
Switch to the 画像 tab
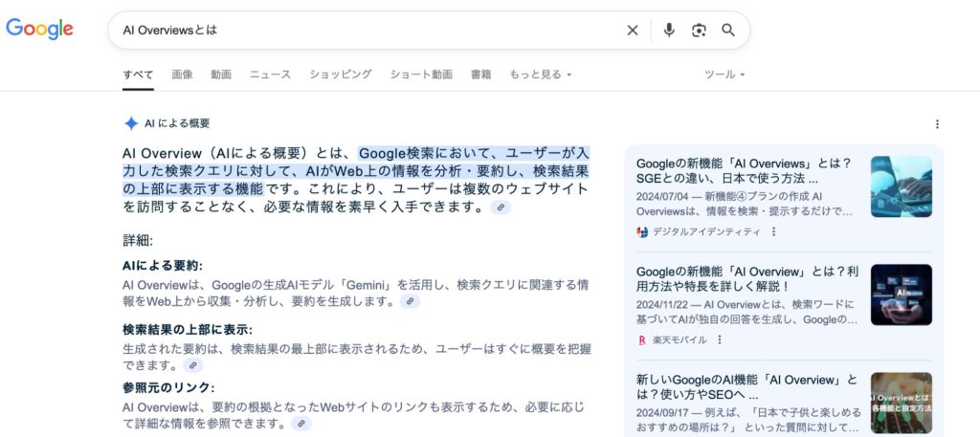tap(183, 75)
